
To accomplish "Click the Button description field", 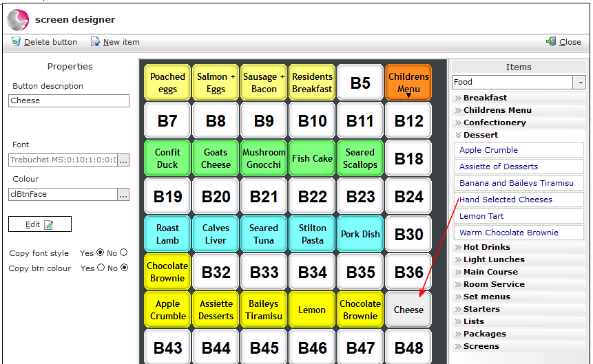I will [x=69, y=100].
